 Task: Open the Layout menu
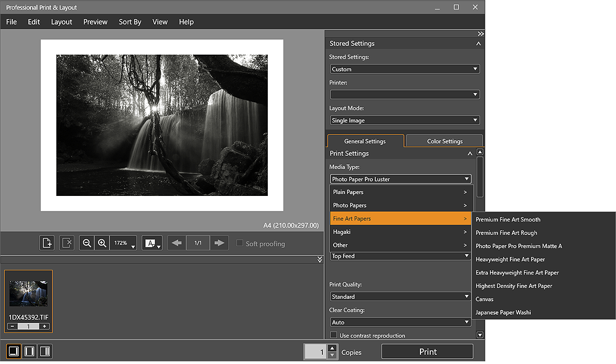[x=61, y=22]
